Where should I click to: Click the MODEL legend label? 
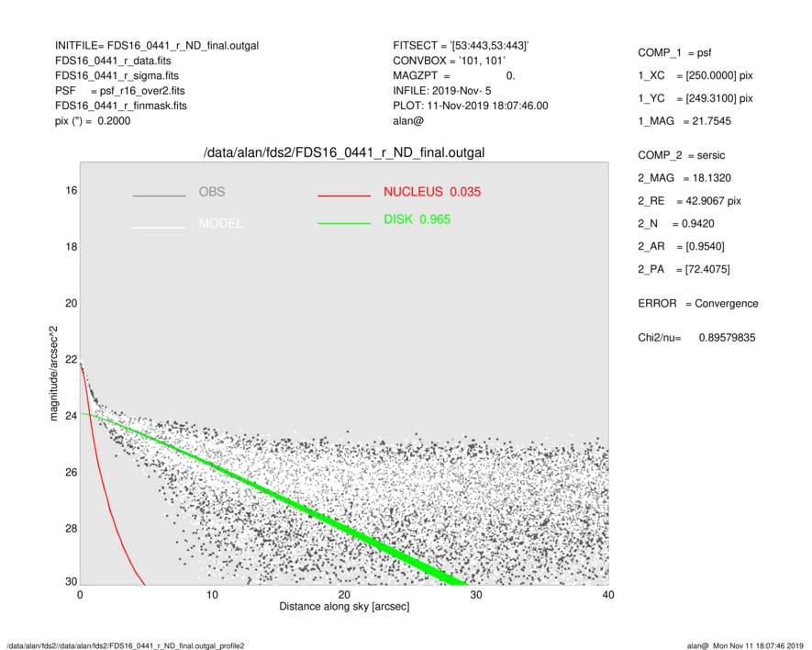(220, 224)
